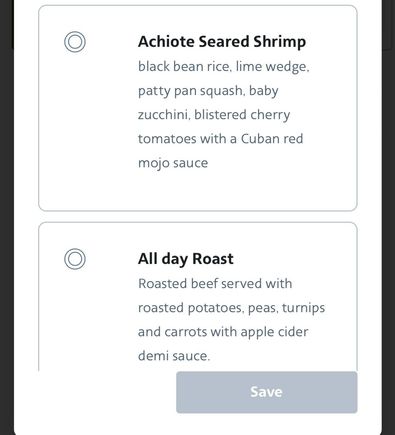Click the 'mojo sauce' text
Image resolution: width=395 pixels, height=435 pixels.
point(173,163)
